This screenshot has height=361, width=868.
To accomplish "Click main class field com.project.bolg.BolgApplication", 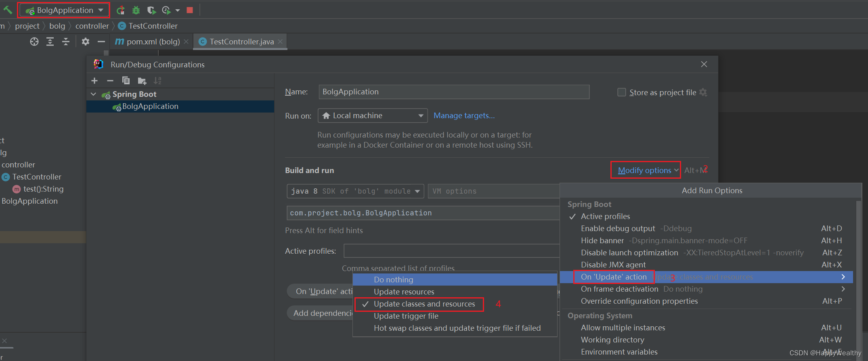I will click(x=423, y=213).
